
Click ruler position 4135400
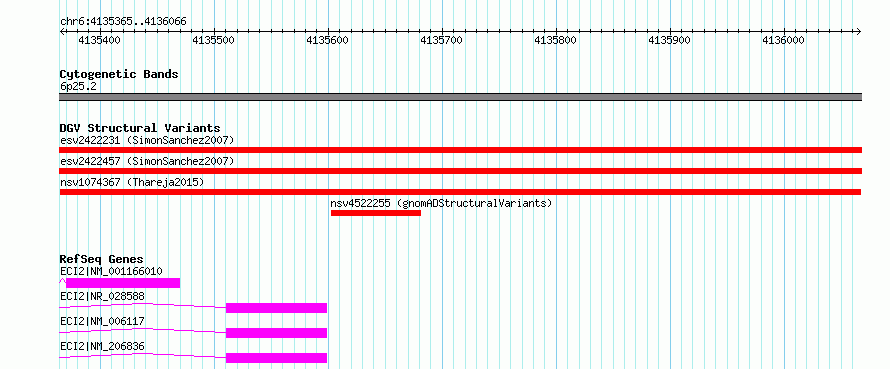click(100, 40)
